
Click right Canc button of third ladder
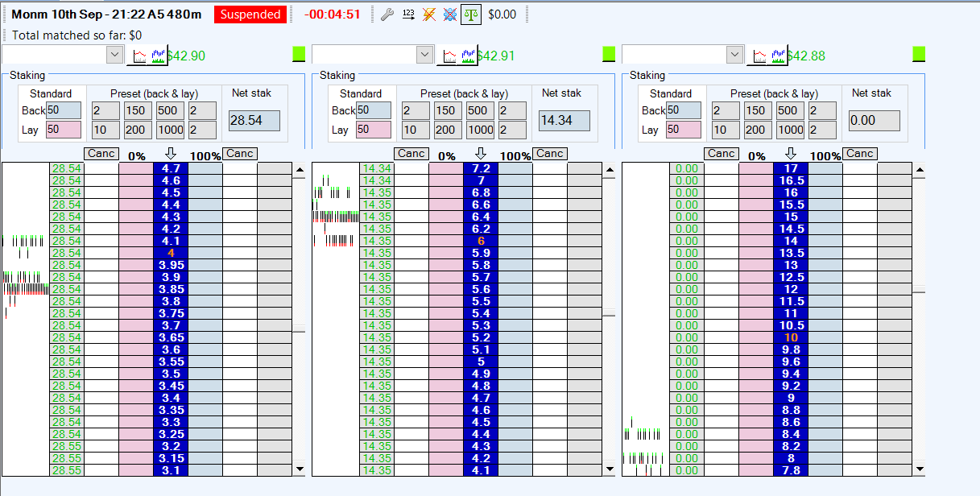click(860, 153)
